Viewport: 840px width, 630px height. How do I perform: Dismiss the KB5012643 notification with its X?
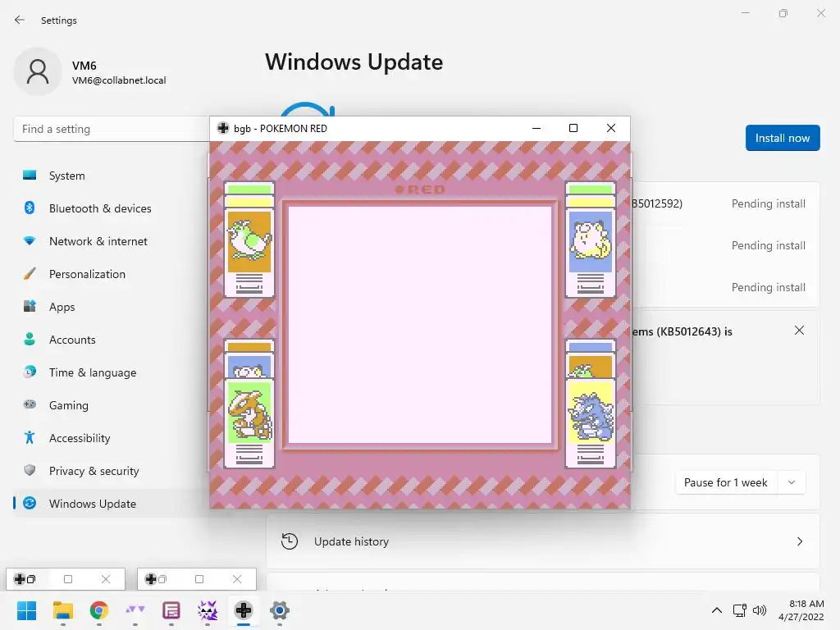tap(799, 331)
